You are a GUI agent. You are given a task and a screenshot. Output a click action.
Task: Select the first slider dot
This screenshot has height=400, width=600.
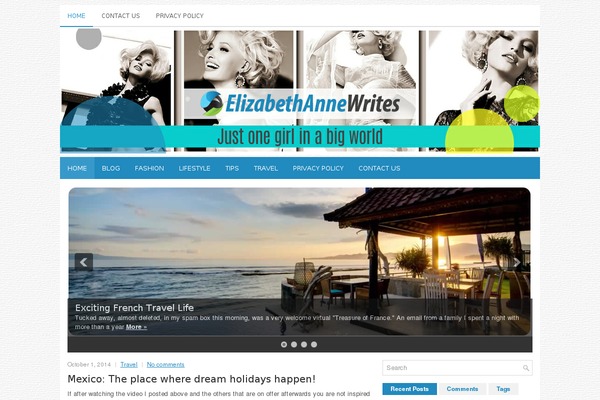click(x=284, y=344)
